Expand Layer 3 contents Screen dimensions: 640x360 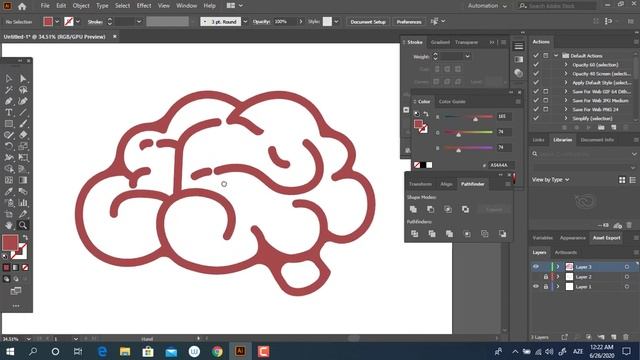[558, 267]
